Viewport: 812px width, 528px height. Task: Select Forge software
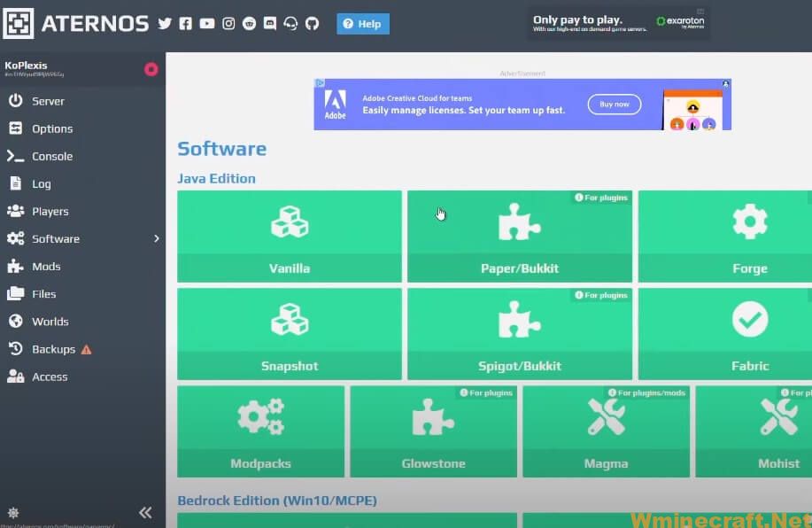coord(725,237)
